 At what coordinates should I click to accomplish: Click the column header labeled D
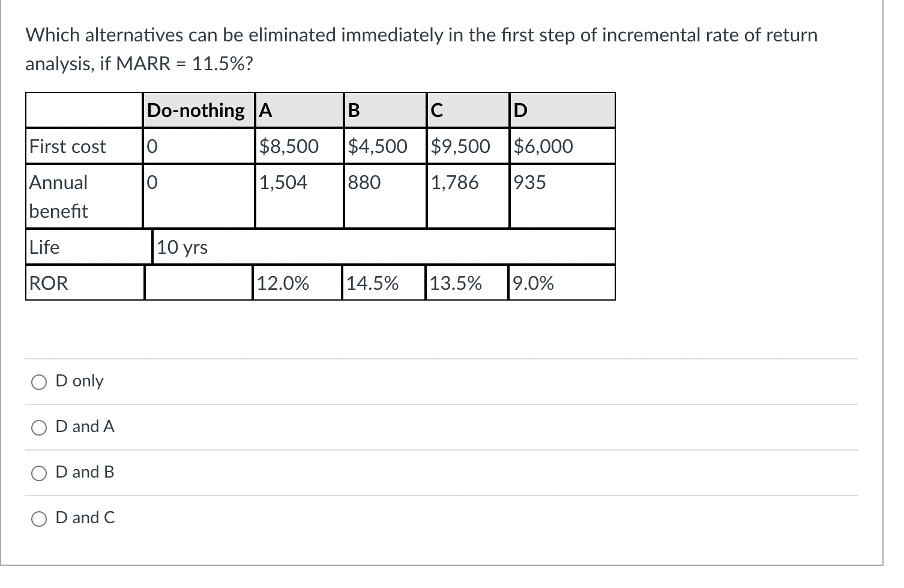(520, 110)
